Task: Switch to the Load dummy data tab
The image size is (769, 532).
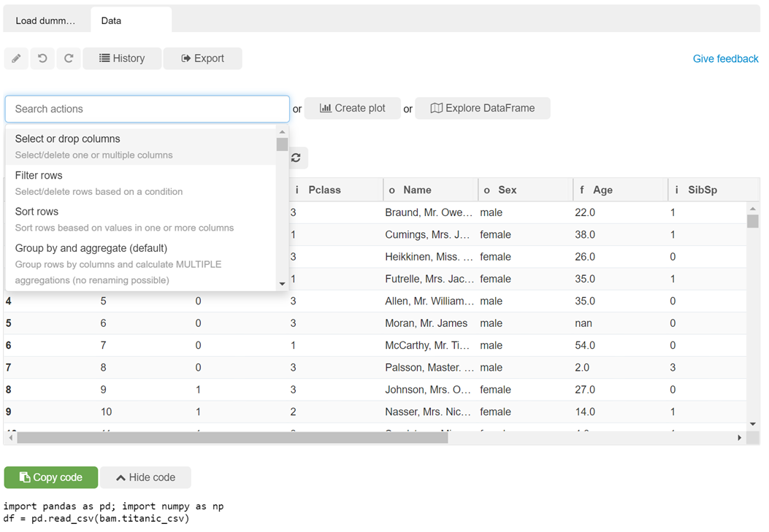Action: [x=46, y=20]
